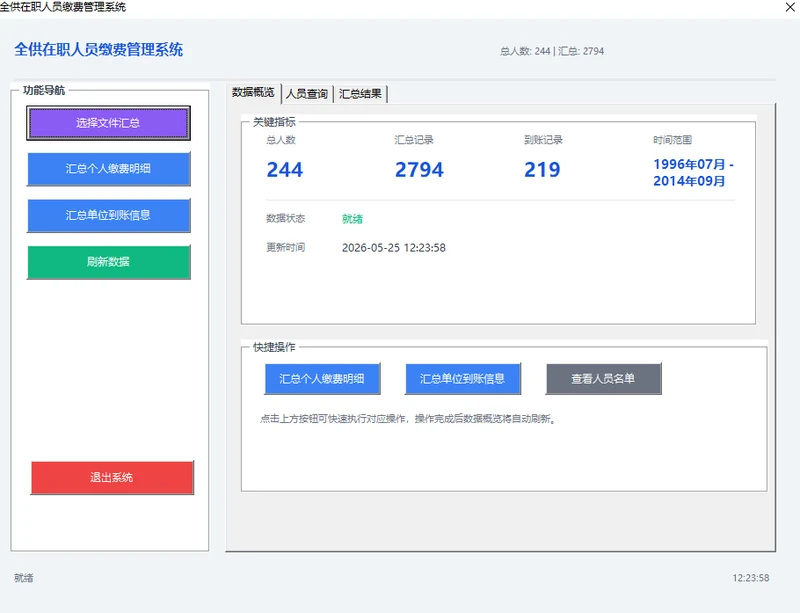The width and height of the screenshot is (800, 613).
Task: Click the gray 查看人员名单 button
Action: [x=603, y=379]
